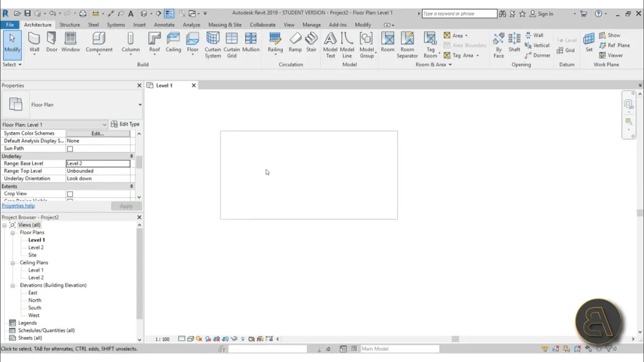Activate the Curtain Grid tool
644x362 pixels.
point(231,45)
